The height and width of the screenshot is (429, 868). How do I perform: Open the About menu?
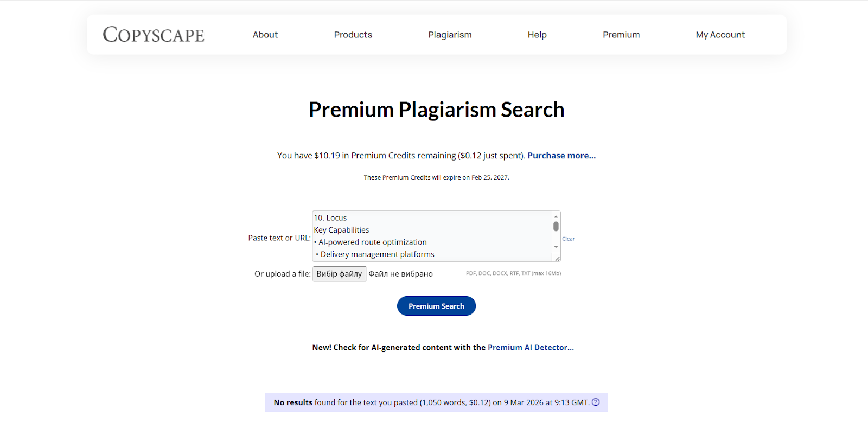pyautogui.click(x=265, y=35)
